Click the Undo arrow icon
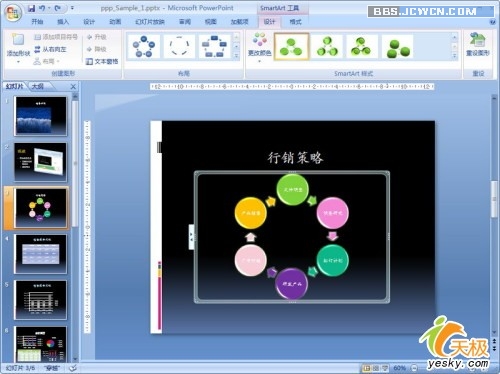This screenshot has width=500, height=374. (42, 8)
